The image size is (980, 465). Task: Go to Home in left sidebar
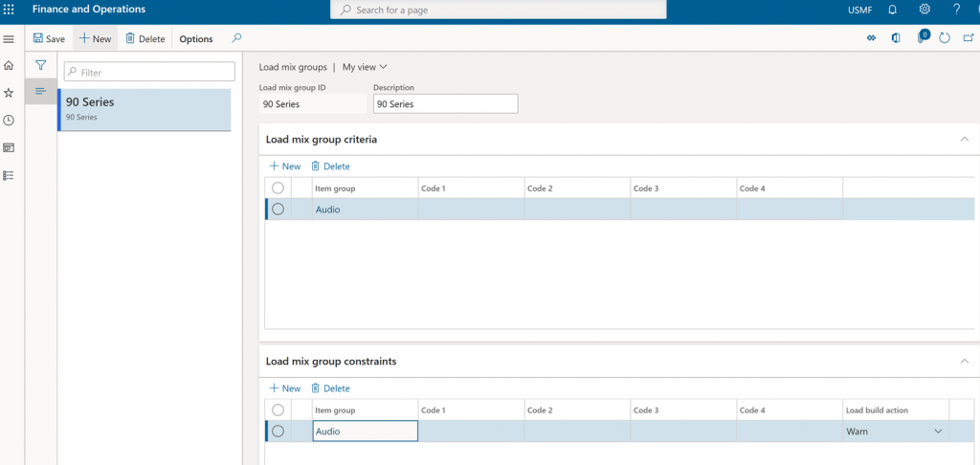click(9, 65)
